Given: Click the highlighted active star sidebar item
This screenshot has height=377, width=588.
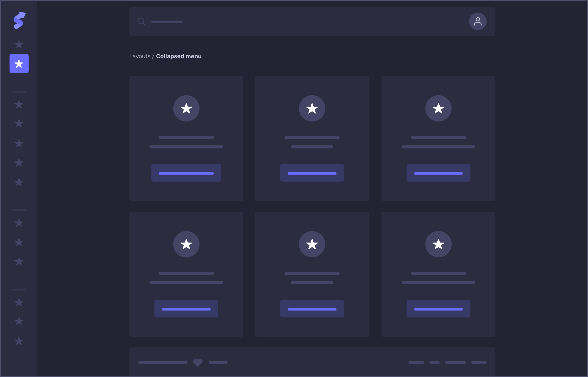Looking at the screenshot, I should tap(19, 64).
